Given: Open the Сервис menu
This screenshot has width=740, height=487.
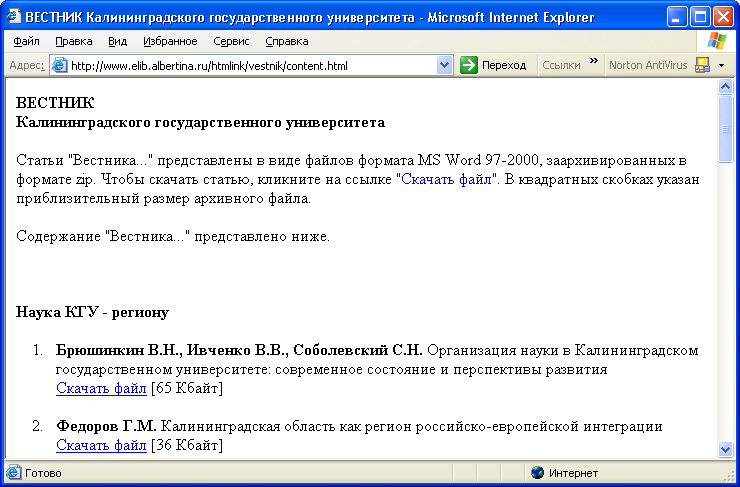Looking at the screenshot, I should pos(231,42).
